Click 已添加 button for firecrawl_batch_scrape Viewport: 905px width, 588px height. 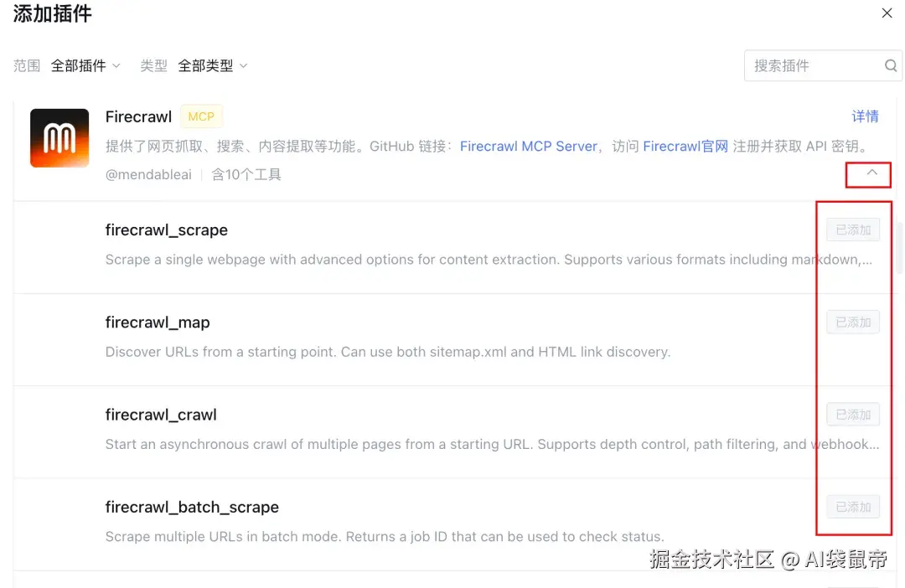click(852, 507)
